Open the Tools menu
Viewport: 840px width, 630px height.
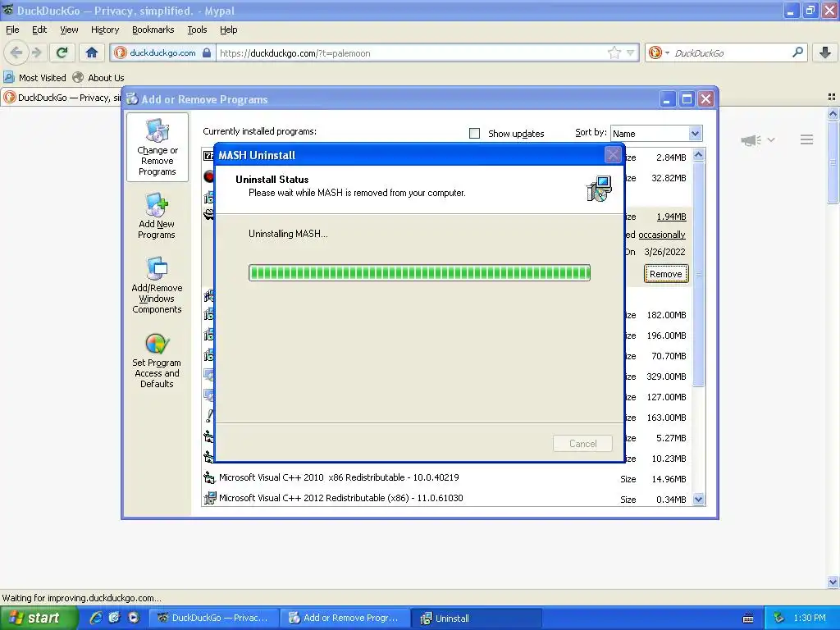point(197,30)
